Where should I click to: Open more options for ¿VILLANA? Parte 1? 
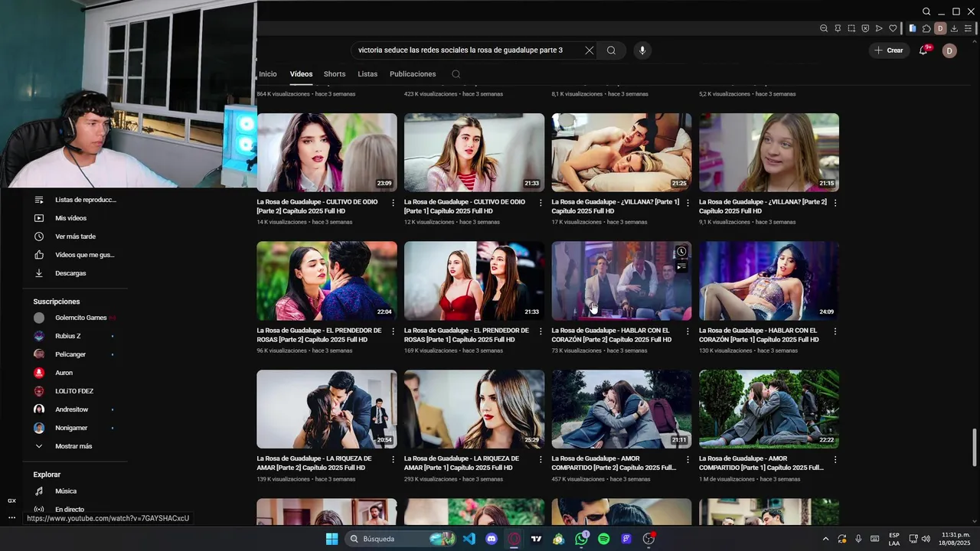[x=688, y=203]
